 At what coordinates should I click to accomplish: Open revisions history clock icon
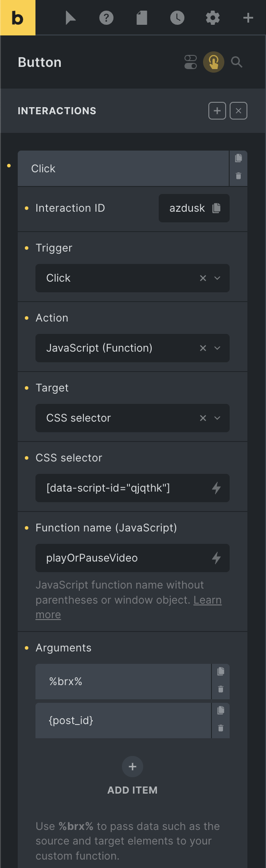point(177,18)
